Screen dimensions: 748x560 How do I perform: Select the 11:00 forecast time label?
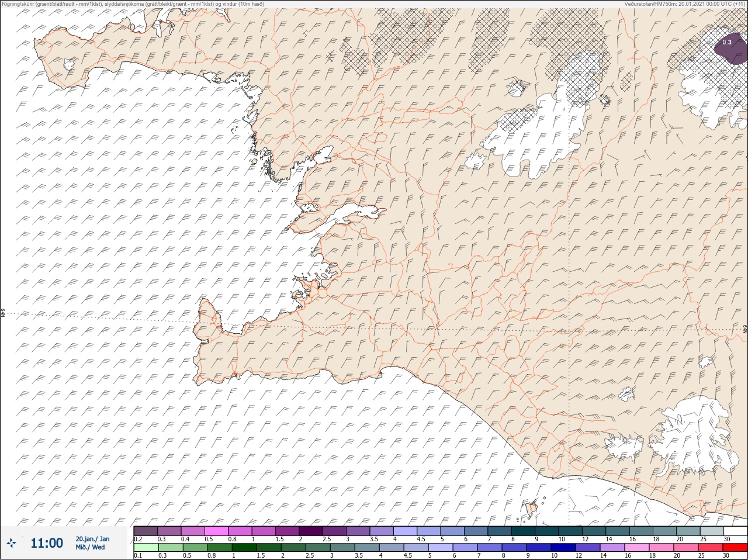point(47,543)
